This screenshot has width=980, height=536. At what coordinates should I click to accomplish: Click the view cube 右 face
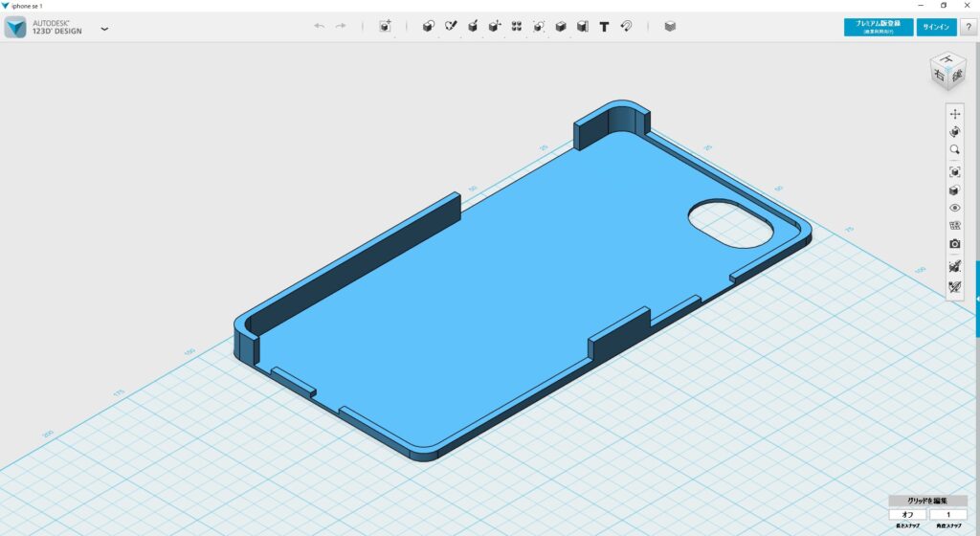pyautogui.click(x=939, y=76)
